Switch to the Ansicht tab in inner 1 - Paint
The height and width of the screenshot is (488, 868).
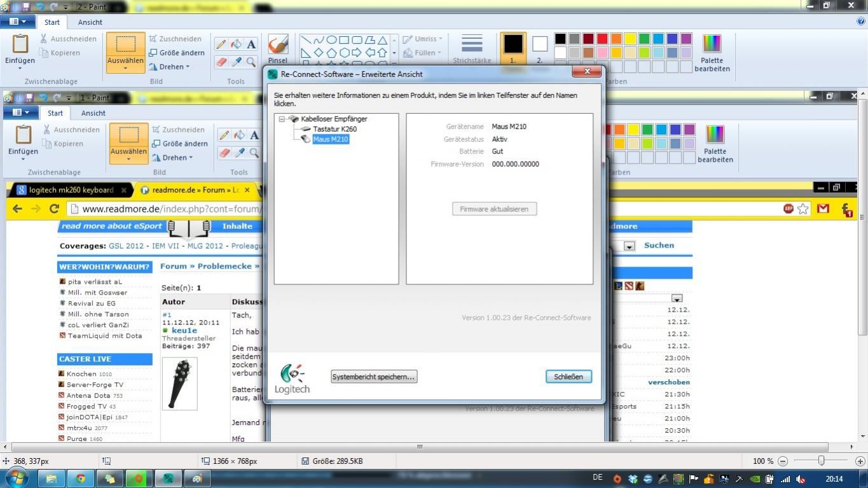tap(93, 113)
